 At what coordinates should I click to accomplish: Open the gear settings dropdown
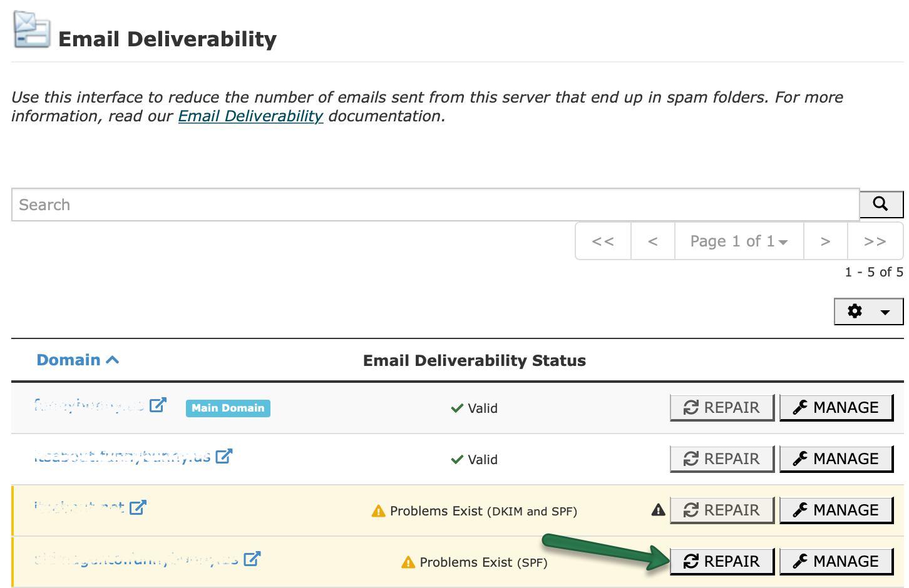click(x=868, y=312)
